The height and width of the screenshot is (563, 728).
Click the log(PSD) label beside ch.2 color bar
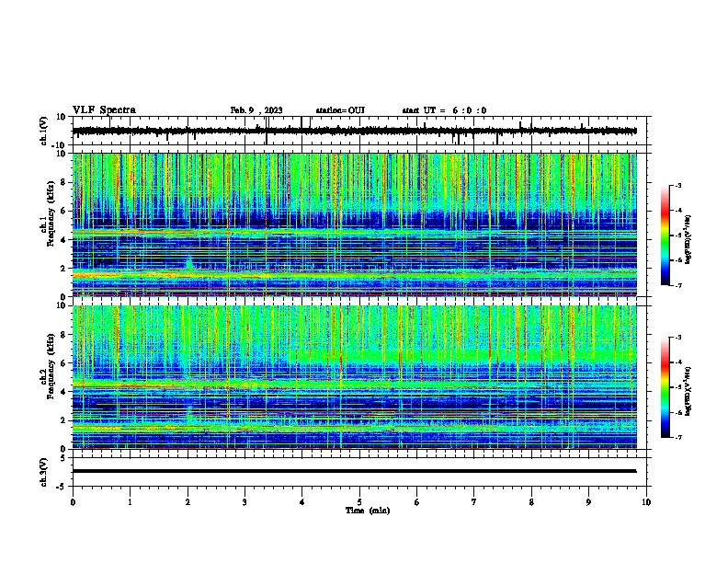click(x=688, y=391)
